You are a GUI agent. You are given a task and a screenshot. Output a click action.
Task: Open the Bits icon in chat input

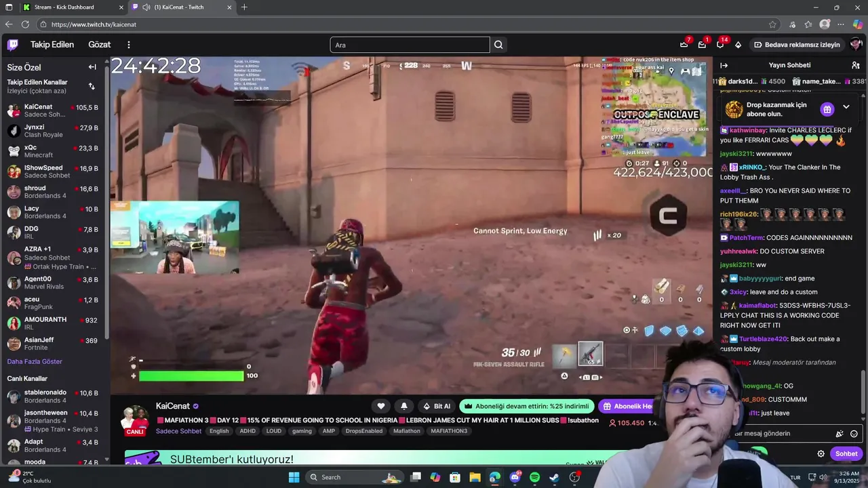coord(840,434)
